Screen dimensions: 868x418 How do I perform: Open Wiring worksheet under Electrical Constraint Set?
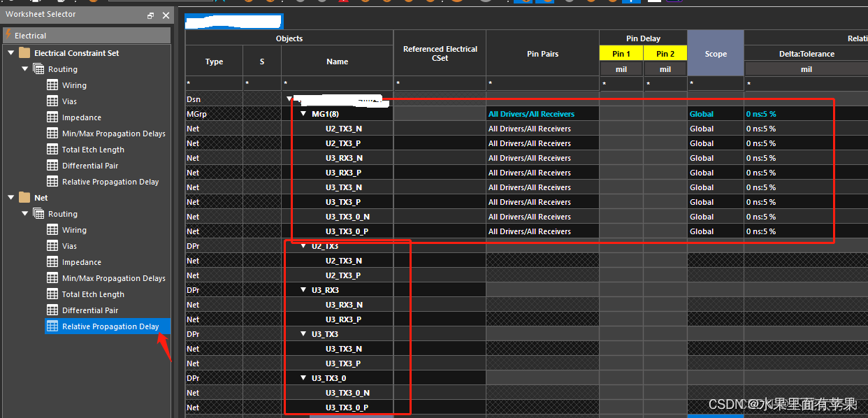click(x=74, y=85)
